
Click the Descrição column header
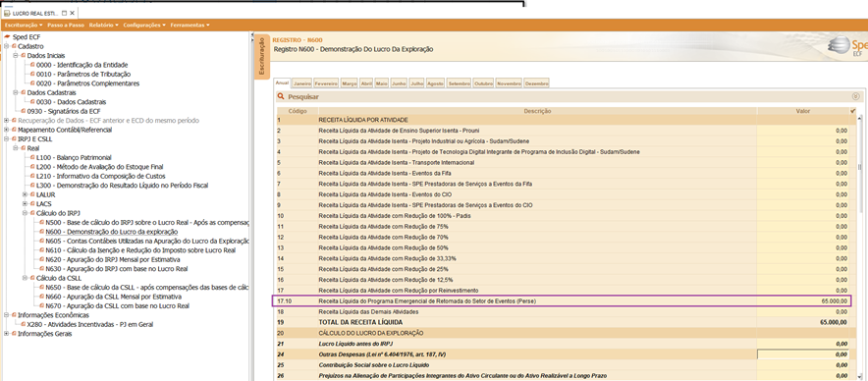point(537,111)
